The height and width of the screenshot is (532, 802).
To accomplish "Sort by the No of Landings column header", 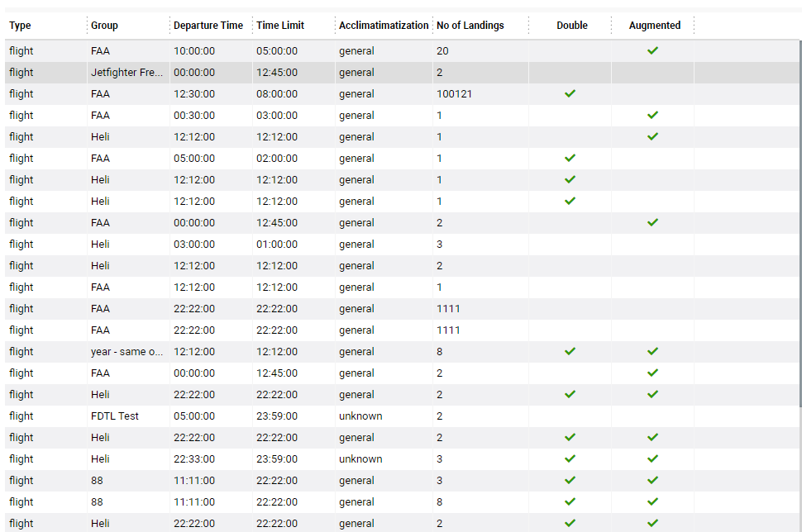I will 470,26.
